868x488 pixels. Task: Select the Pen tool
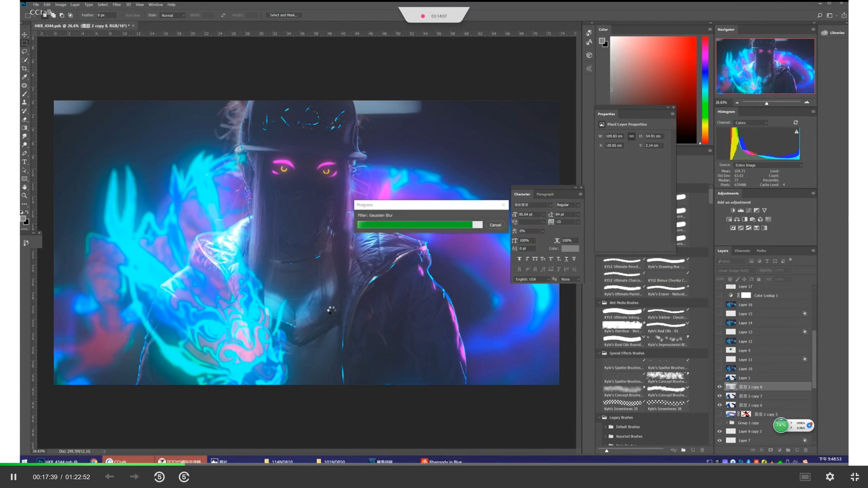tap(24, 153)
